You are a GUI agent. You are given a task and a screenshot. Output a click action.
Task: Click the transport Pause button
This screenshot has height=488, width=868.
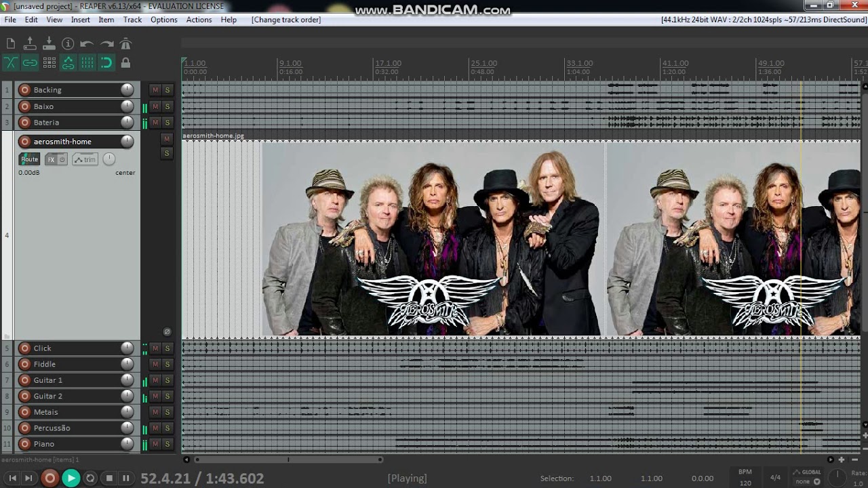pyautogui.click(x=125, y=478)
